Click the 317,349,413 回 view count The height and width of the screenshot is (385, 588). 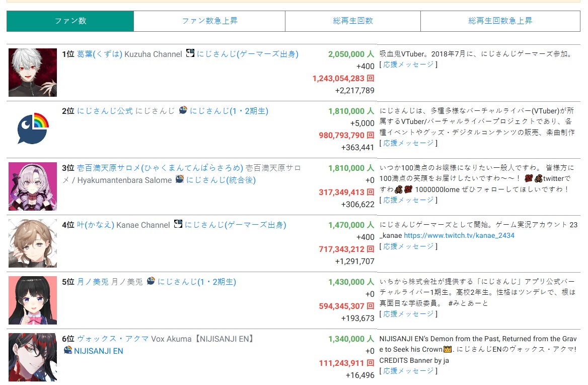click(x=346, y=192)
